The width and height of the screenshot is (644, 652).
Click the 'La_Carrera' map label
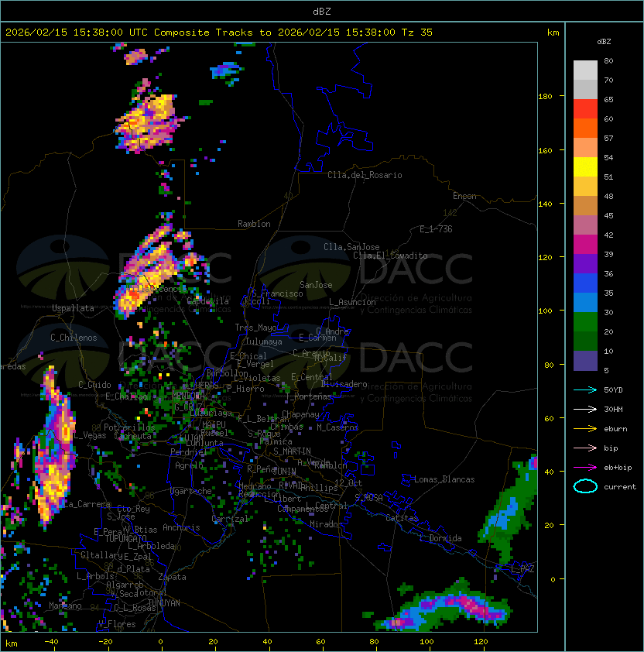click(87, 504)
